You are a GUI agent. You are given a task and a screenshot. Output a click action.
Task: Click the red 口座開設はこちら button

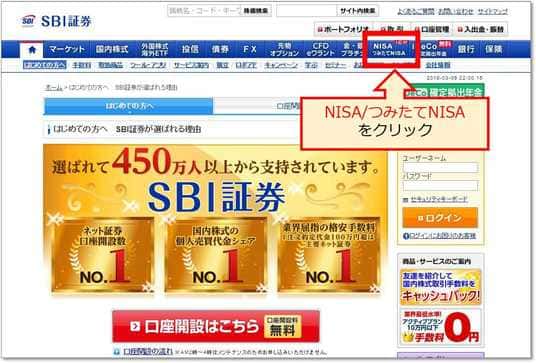(x=216, y=326)
